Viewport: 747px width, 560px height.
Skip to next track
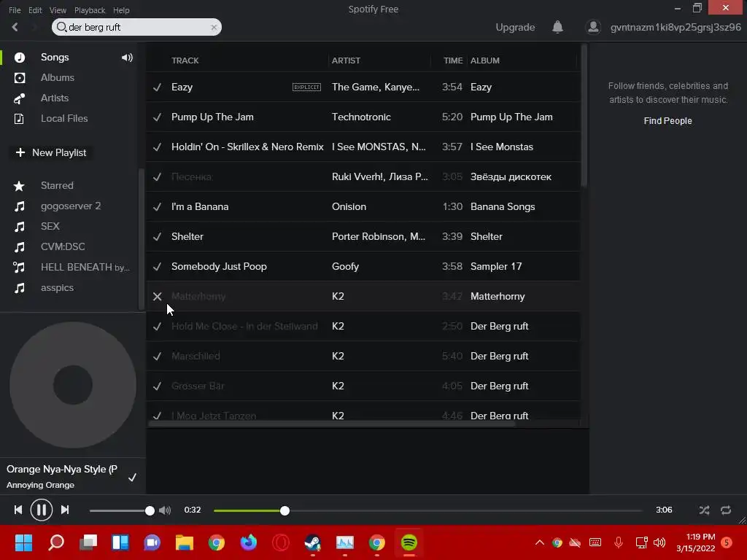(65, 510)
